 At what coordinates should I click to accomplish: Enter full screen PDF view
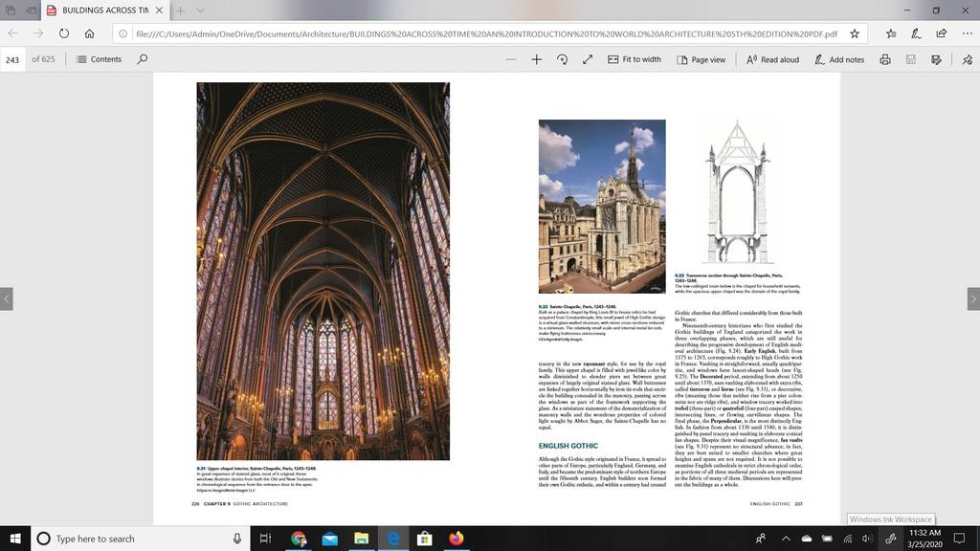(x=588, y=59)
